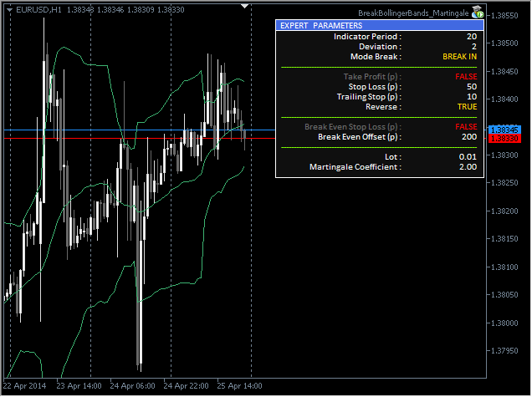Click the 1.37950 price scale label
Viewport: 532px width, 397px height.
[x=504, y=351]
